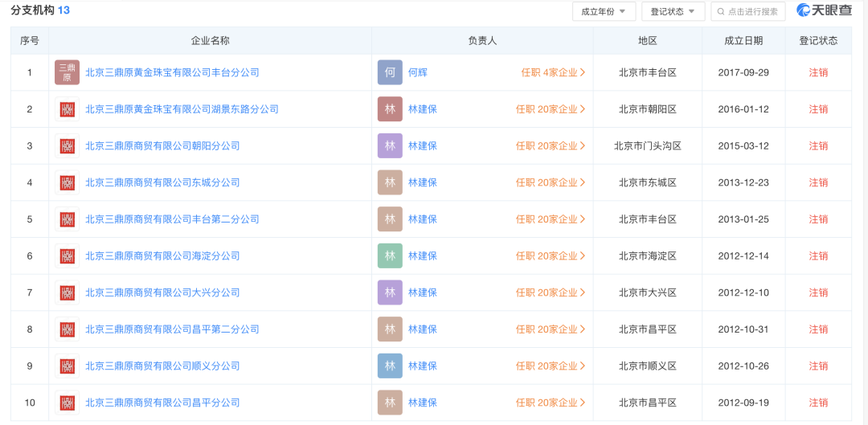Image resolution: width=868 pixels, height=425 pixels.
Task: Click the red company logo for 顺义分公司
Action: tap(67, 366)
